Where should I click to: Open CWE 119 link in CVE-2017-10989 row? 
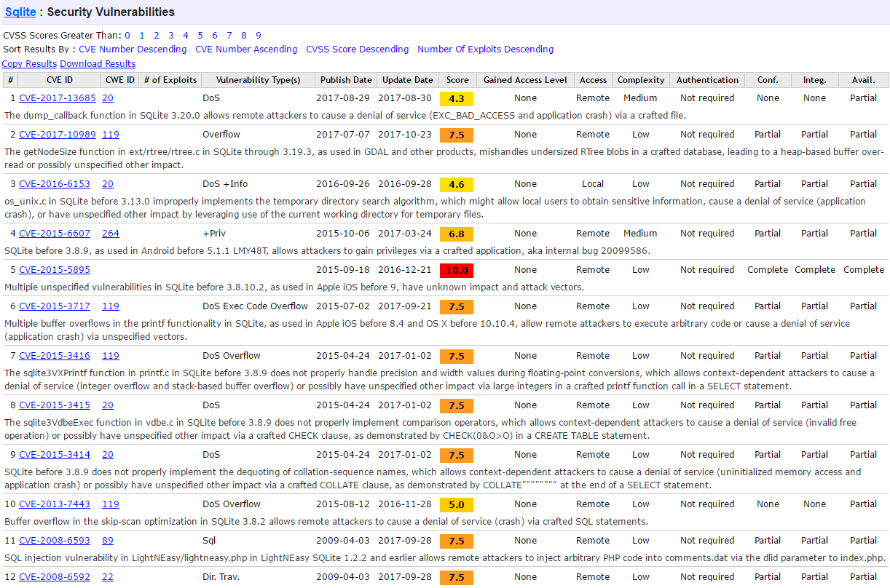(x=111, y=135)
